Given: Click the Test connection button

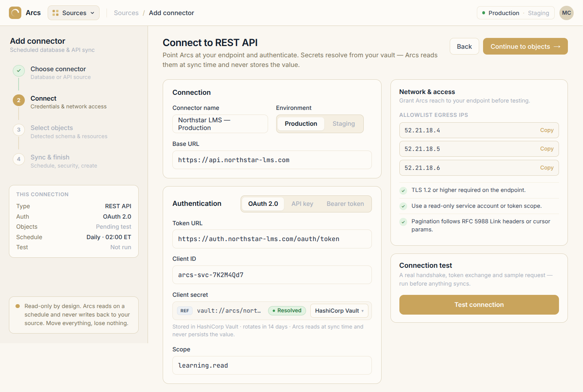Looking at the screenshot, I should pyautogui.click(x=479, y=305).
